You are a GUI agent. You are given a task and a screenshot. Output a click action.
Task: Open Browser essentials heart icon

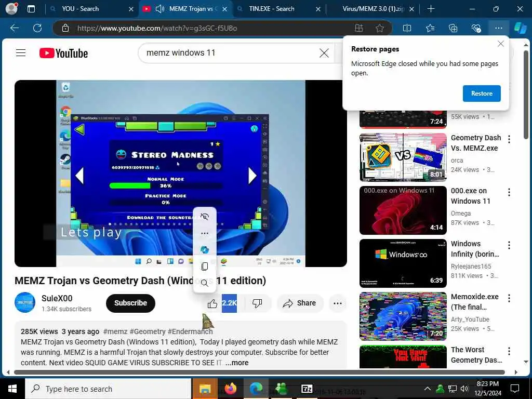(476, 28)
